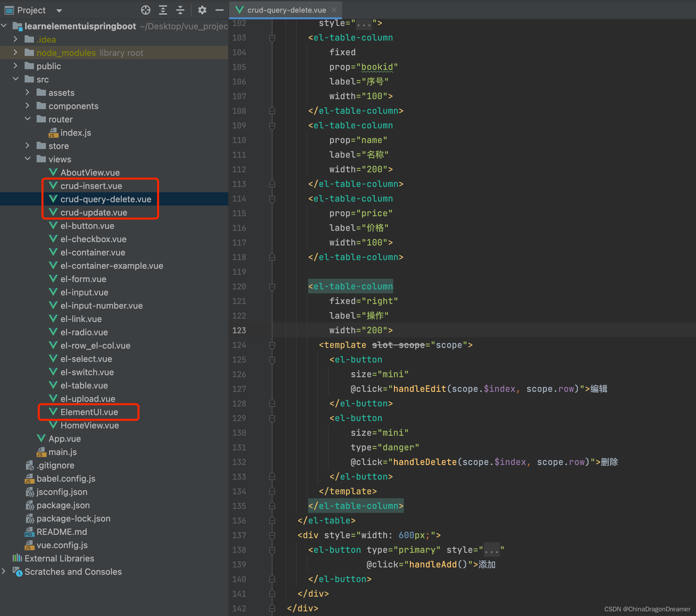Collapse the views folder
This screenshot has height=616, width=696.
(x=28, y=159)
